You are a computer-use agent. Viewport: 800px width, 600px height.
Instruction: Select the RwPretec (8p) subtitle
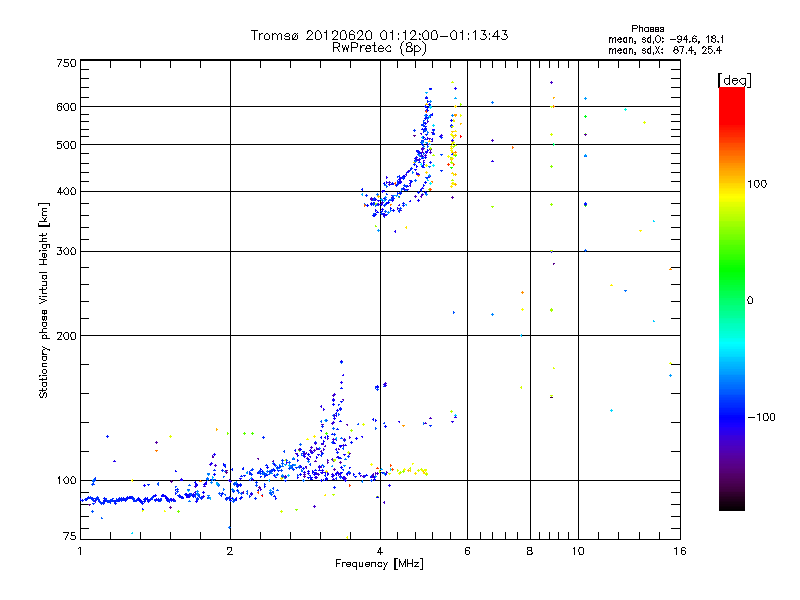(x=379, y=47)
